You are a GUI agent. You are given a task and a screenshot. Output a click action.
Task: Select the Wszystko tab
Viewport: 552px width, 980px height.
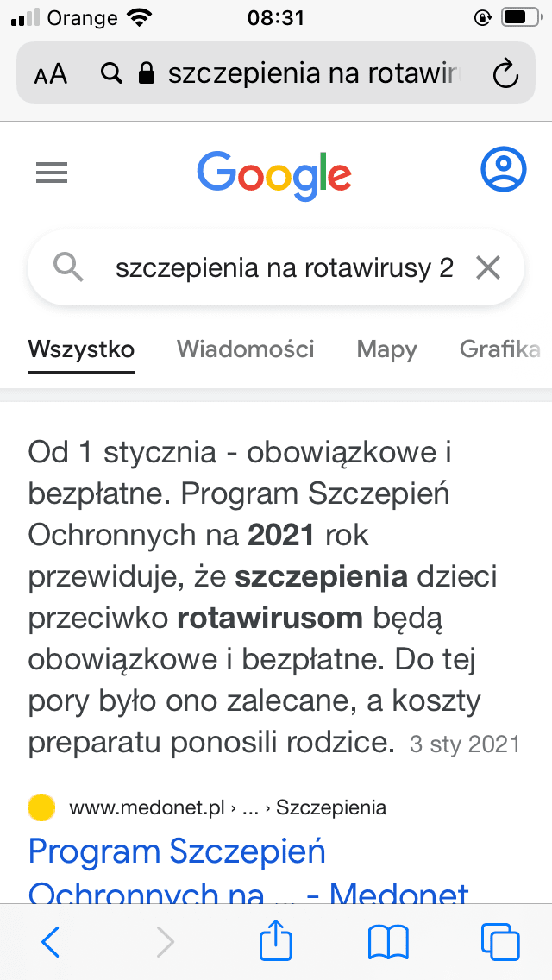pos(81,349)
